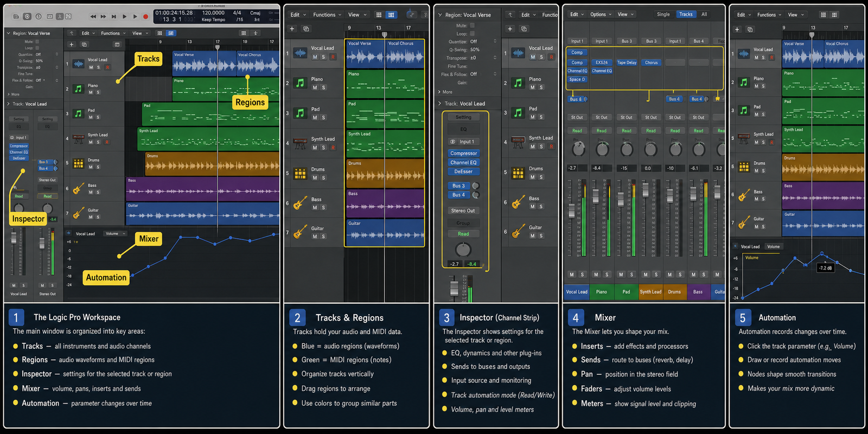Open the Functions menu in Tracks & Regions panel
The width and height of the screenshot is (868, 434).
point(327,15)
